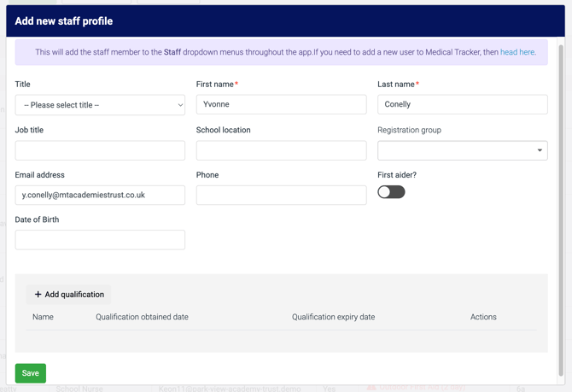
Task: Click the 'Name' column header in qualifications
Action: (43, 317)
